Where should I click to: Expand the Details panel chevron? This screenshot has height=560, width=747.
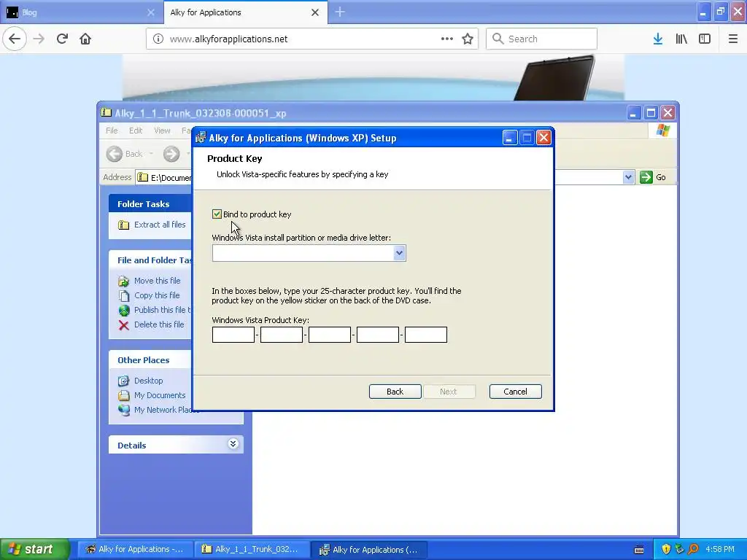pyautogui.click(x=233, y=444)
